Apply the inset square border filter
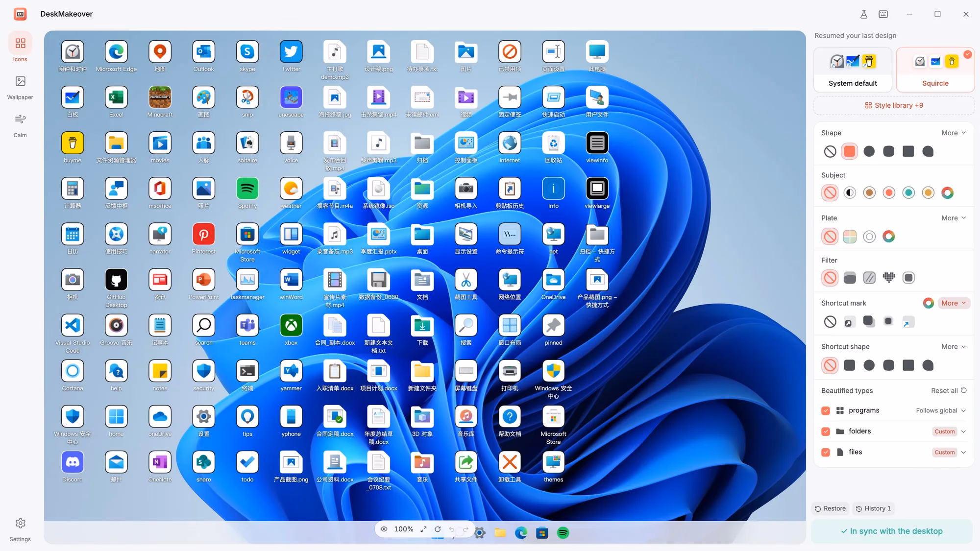The height and width of the screenshot is (551, 980). (x=908, y=278)
